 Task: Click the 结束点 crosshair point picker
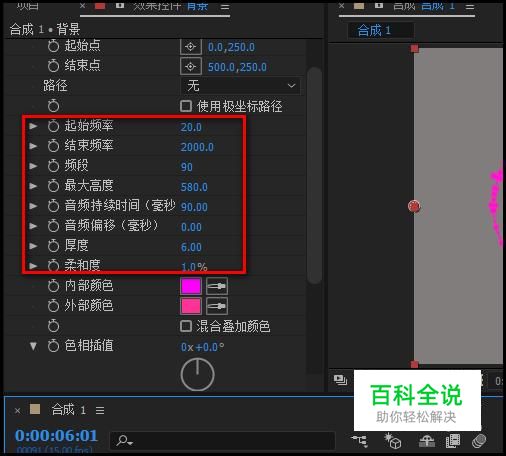coord(191,67)
